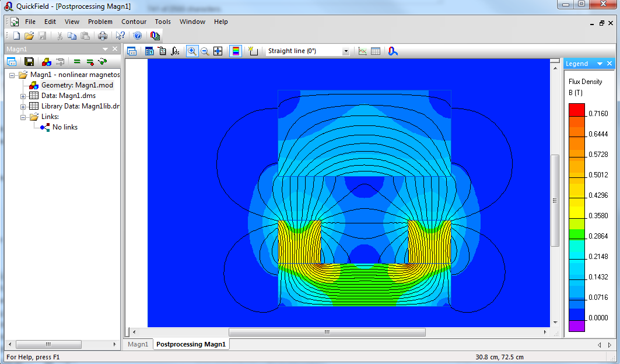This screenshot has height=364, width=620.
Task: Click the purple bottom legend color band
Action: click(576, 326)
